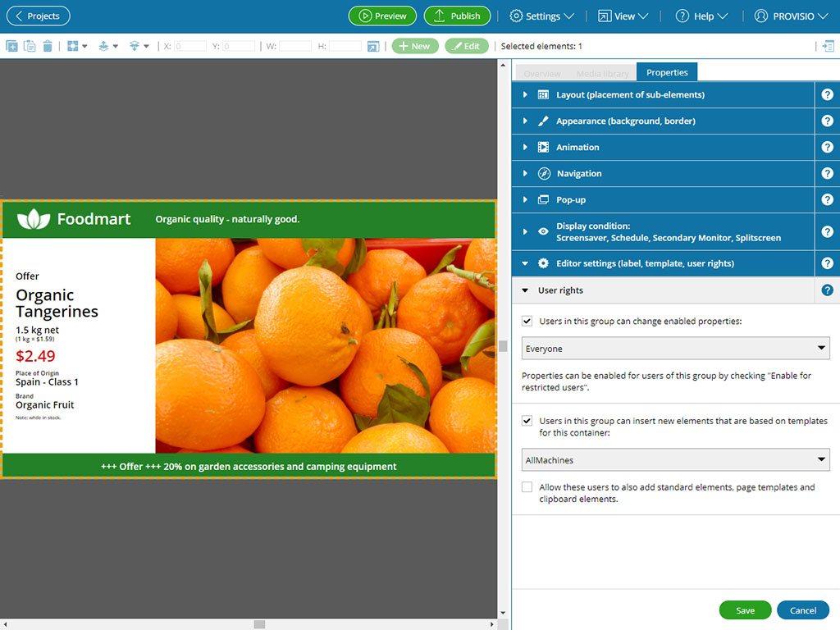Switch to the Media library tab
This screenshot has height=630, width=840.
tap(602, 73)
